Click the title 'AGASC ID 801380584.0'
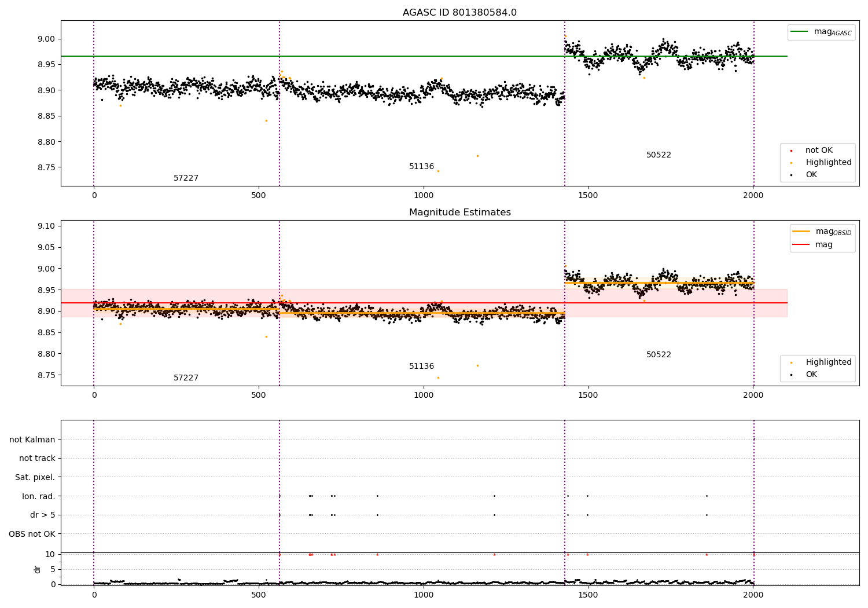Viewport: 868px width, 608px height. (x=459, y=13)
